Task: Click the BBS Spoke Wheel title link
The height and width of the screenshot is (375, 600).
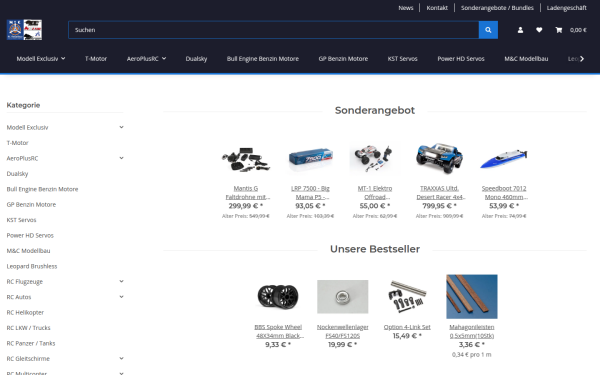Action: coord(279,331)
